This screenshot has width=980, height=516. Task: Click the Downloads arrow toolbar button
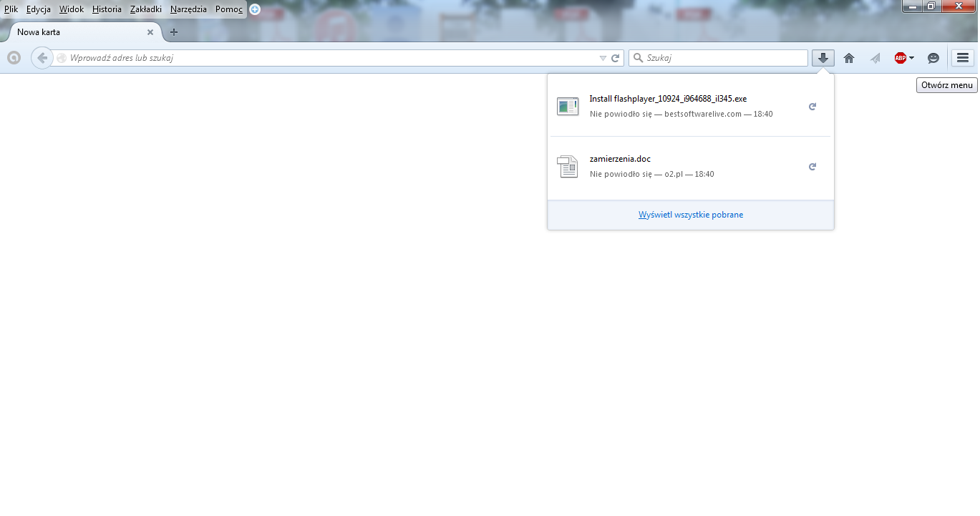[x=823, y=58]
